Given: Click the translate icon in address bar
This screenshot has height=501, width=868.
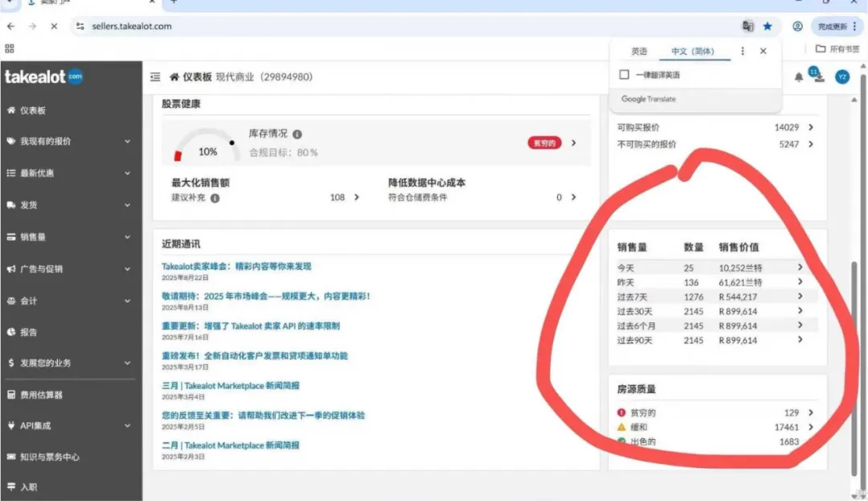Looking at the screenshot, I should point(748,26).
